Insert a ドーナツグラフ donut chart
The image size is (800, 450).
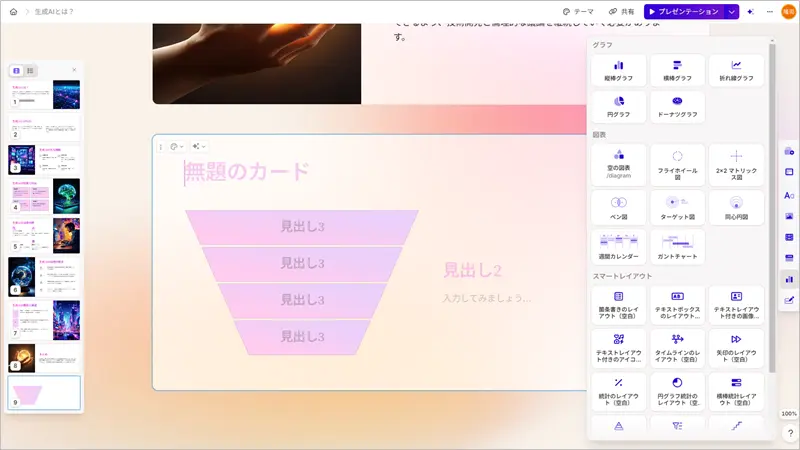677,107
